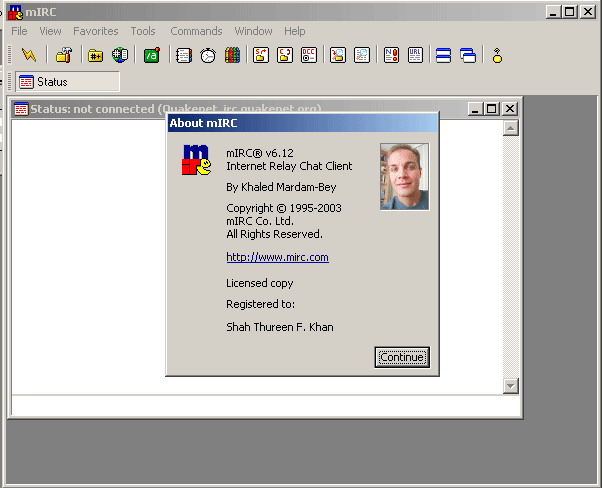Open the Notify List icon
Screen dimensions: 602x488
[x=391, y=55]
